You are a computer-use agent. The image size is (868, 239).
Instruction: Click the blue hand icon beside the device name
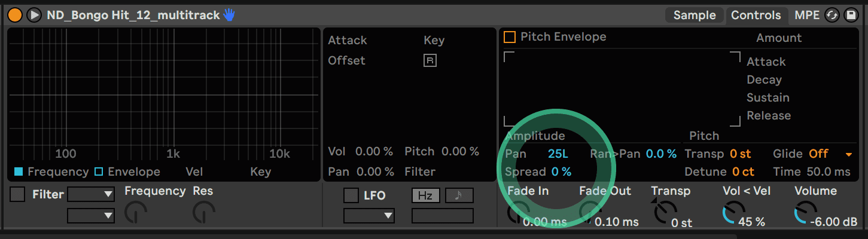coord(229,15)
